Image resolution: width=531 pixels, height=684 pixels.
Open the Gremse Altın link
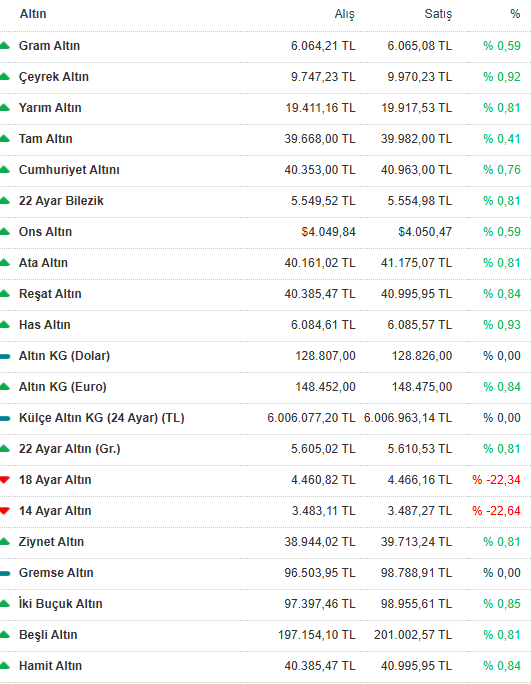point(56,573)
